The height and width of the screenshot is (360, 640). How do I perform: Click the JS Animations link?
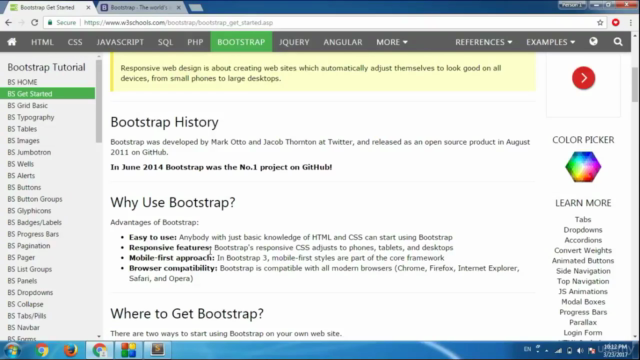coord(583,291)
